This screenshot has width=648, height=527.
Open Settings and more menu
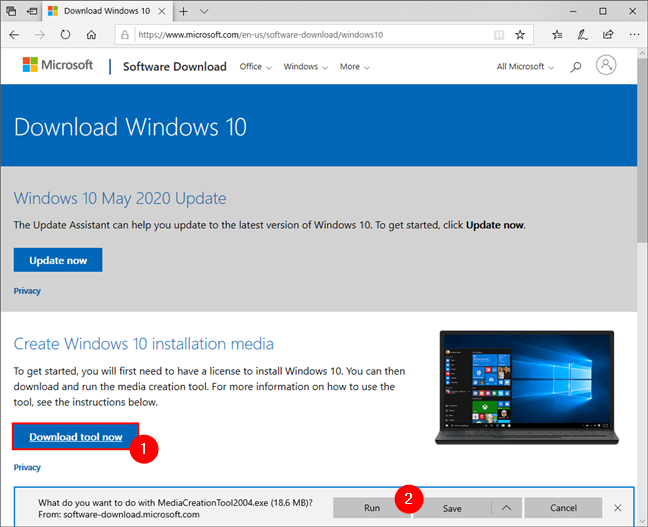(634, 35)
